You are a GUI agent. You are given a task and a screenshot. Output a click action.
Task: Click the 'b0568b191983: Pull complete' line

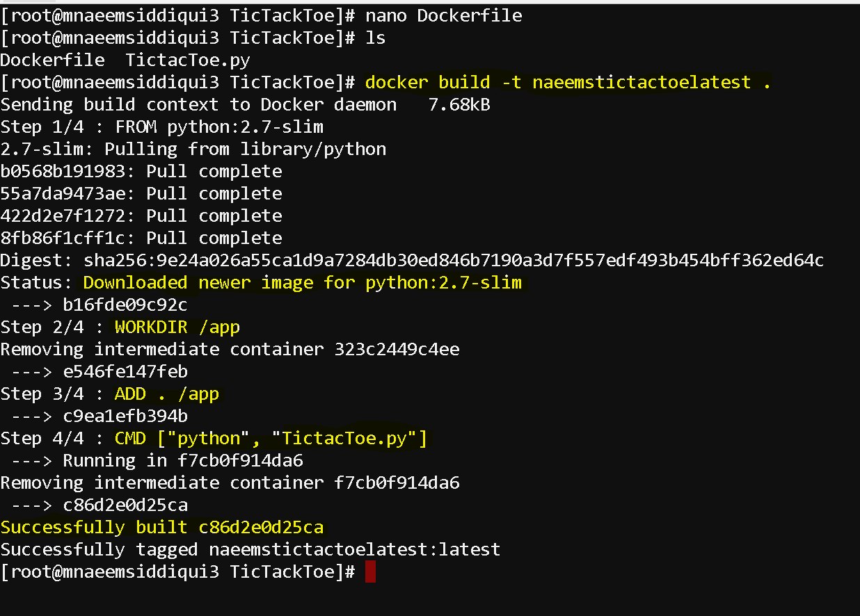coord(141,171)
